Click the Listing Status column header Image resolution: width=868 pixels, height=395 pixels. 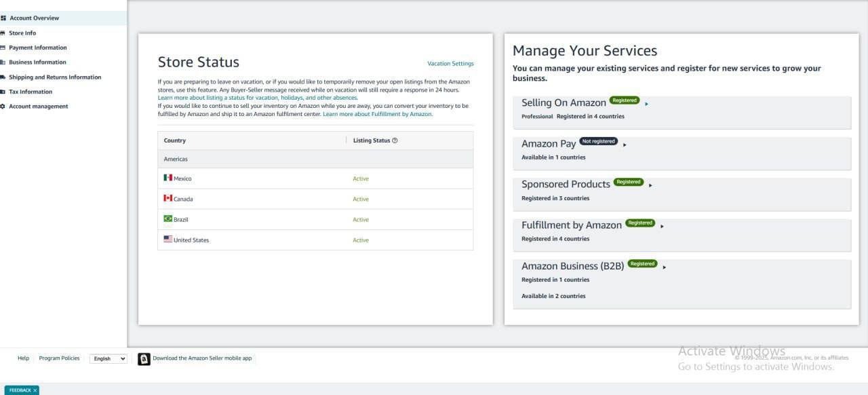click(x=372, y=140)
